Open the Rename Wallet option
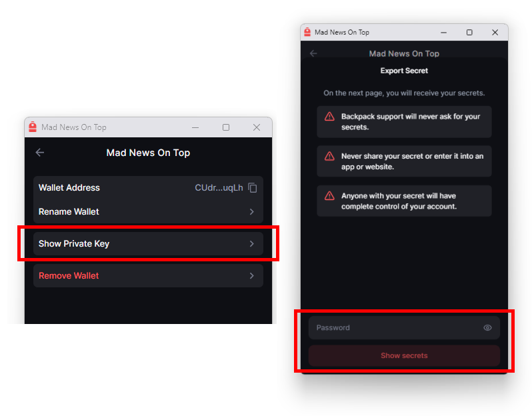Image resolution: width=532 pixels, height=416 pixels. coord(148,212)
